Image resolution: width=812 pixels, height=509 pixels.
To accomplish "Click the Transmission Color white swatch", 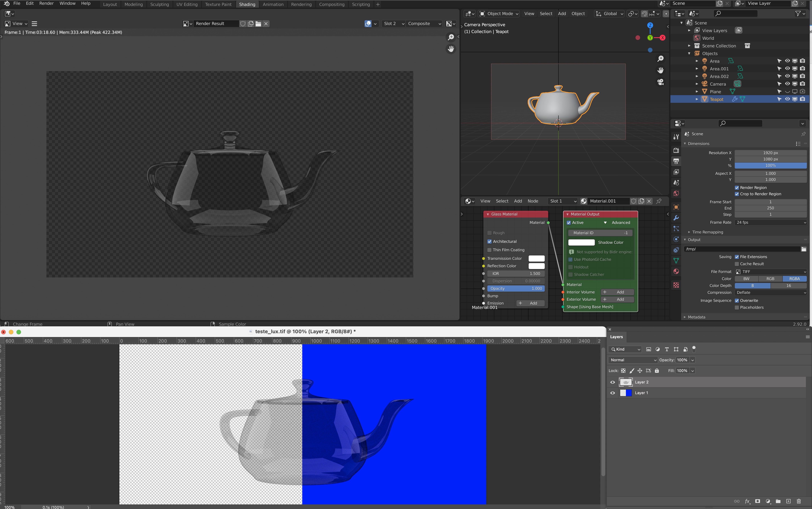I will 536,259.
